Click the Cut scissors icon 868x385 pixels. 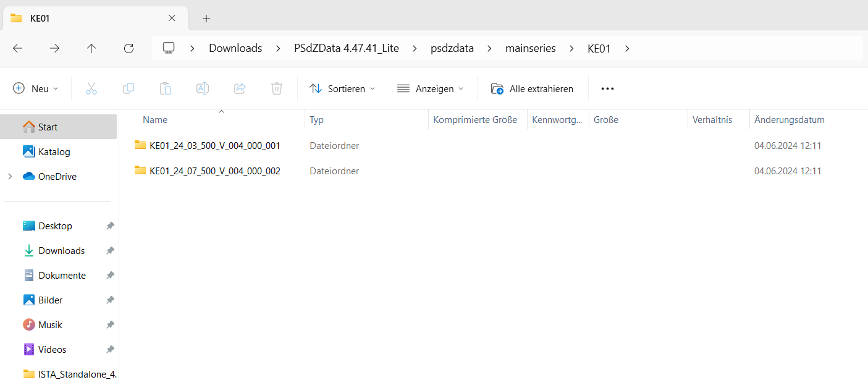(91, 88)
